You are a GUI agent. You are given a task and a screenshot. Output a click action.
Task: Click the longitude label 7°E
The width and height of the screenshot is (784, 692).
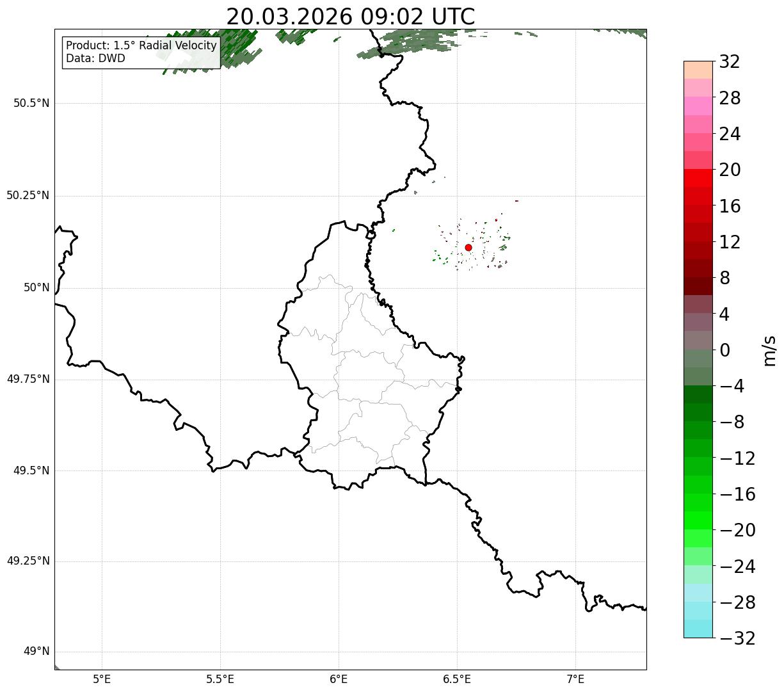575,679
